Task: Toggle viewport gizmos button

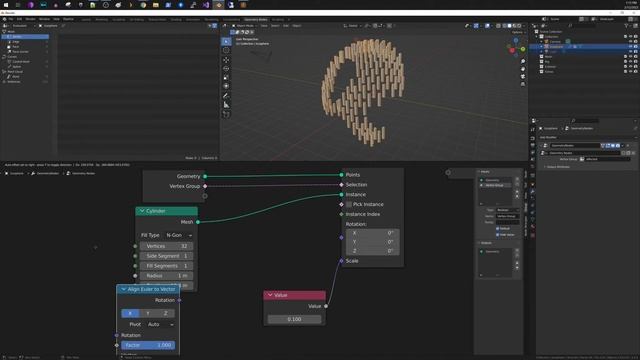Action: (x=476, y=26)
